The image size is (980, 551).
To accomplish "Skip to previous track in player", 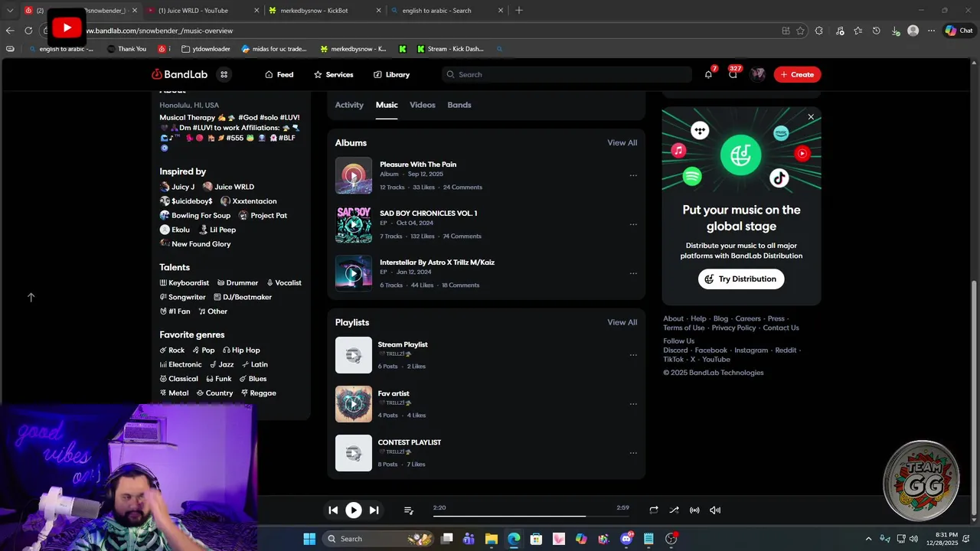I will [x=333, y=510].
